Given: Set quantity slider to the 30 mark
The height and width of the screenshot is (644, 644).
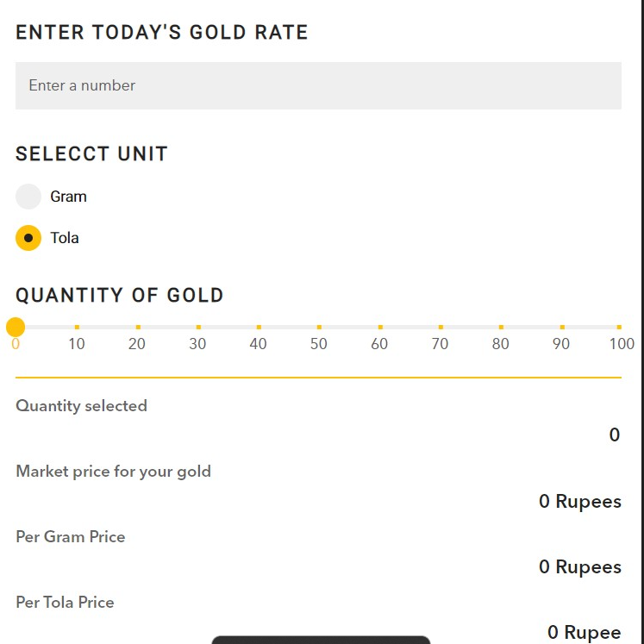Looking at the screenshot, I should [x=198, y=328].
